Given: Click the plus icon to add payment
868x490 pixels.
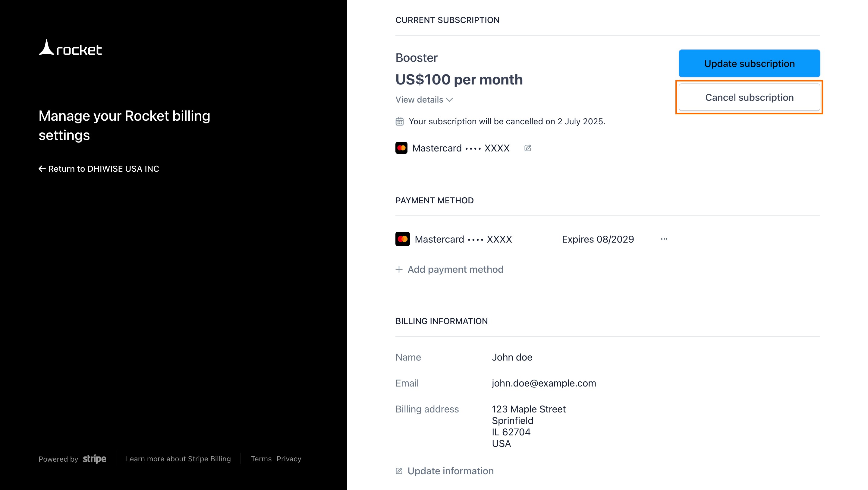Looking at the screenshot, I should [x=399, y=269].
